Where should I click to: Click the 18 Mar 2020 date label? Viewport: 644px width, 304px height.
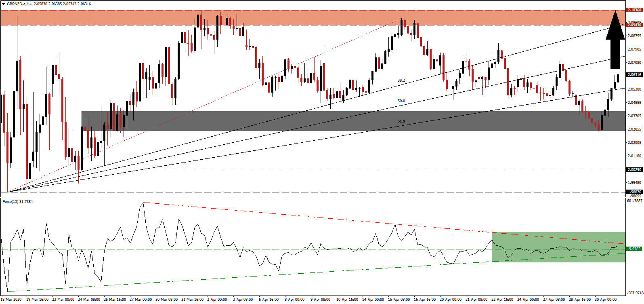pyautogui.click(x=12, y=300)
